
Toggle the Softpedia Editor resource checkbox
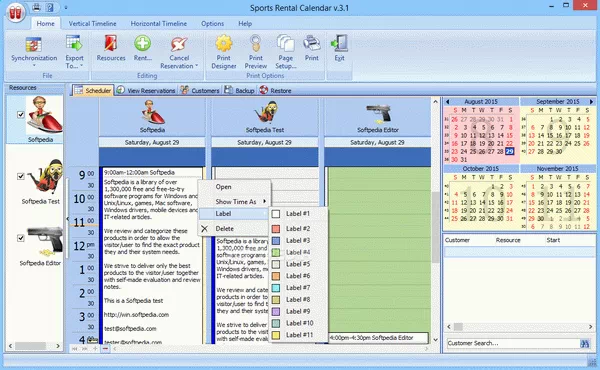(x=21, y=238)
